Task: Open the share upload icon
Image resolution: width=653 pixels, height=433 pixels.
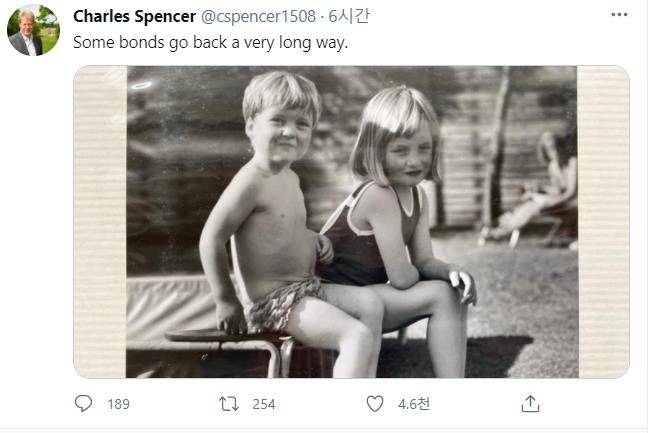Action: click(x=531, y=404)
